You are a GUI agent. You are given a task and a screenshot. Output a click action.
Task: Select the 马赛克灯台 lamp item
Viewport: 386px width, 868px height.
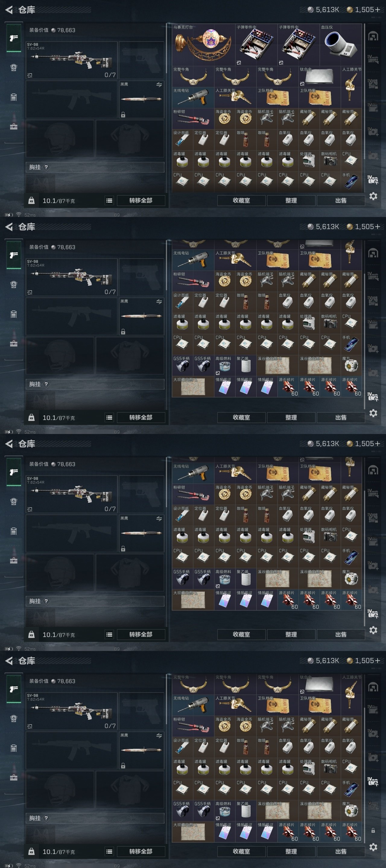204,45
